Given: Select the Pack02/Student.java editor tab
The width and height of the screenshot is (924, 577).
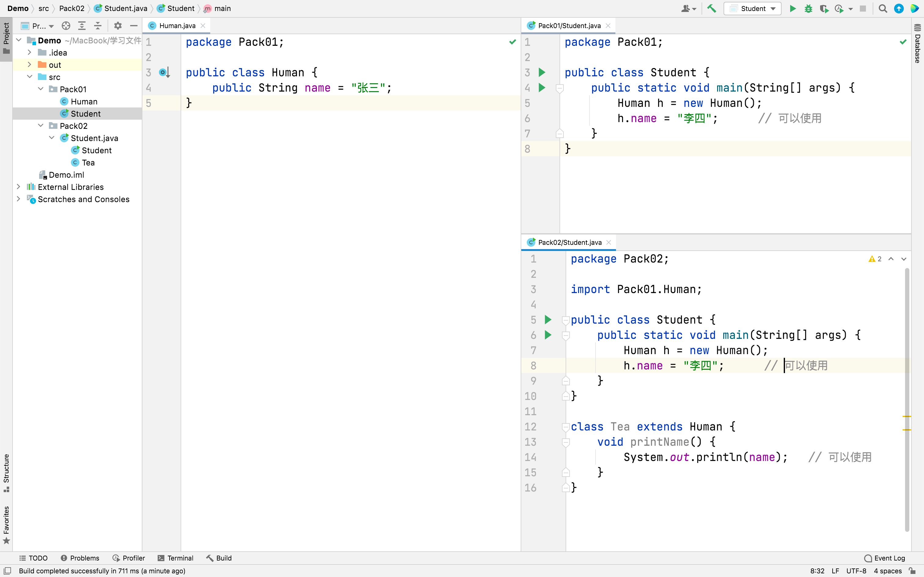Looking at the screenshot, I should point(569,242).
